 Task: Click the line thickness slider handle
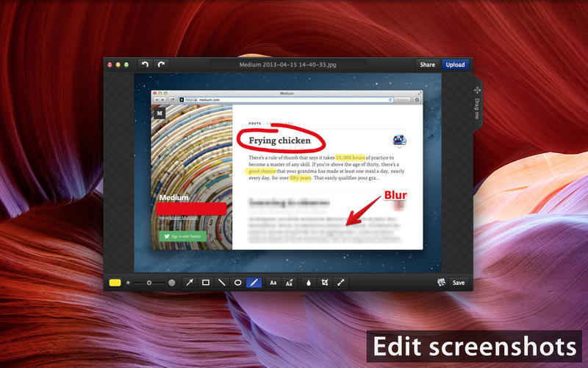pyautogui.click(x=150, y=282)
